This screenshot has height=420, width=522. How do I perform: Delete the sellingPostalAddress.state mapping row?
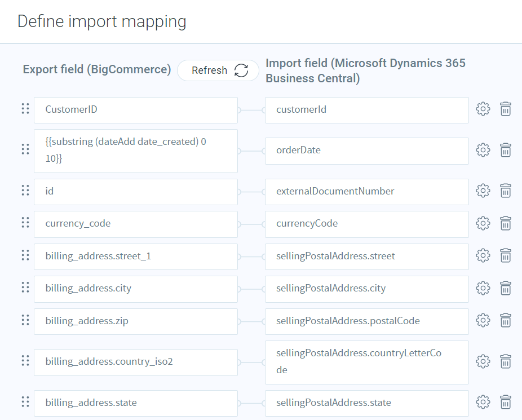[505, 402]
